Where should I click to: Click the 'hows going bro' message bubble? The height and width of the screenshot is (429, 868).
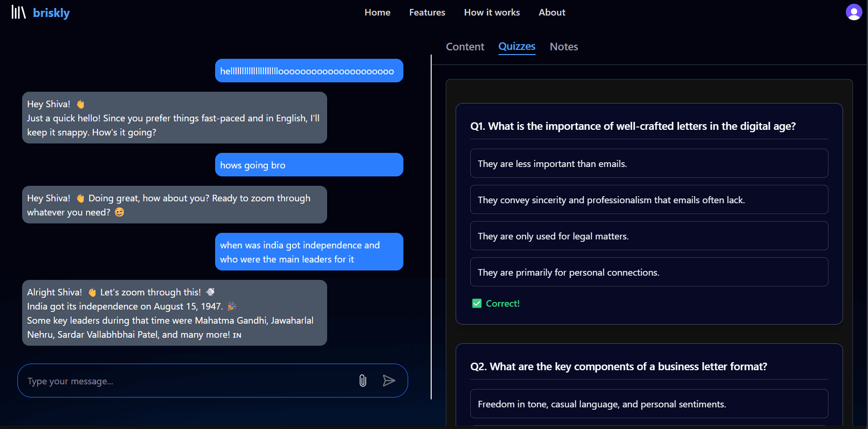pyautogui.click(x=309, y=165)
